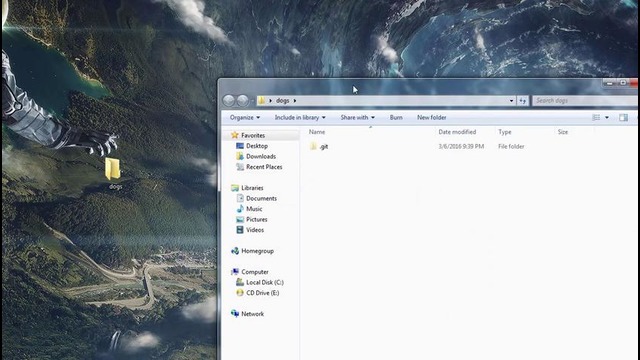Viewport: 640px width, 360px height.
Task: Select Recent Places under Favorites
Action: [264, 167]
